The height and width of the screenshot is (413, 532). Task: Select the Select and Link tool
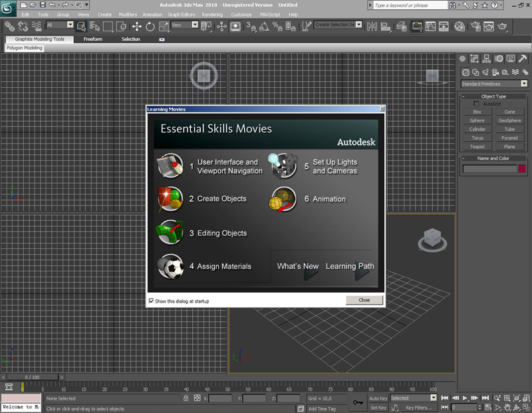click(x=9, y=26)
